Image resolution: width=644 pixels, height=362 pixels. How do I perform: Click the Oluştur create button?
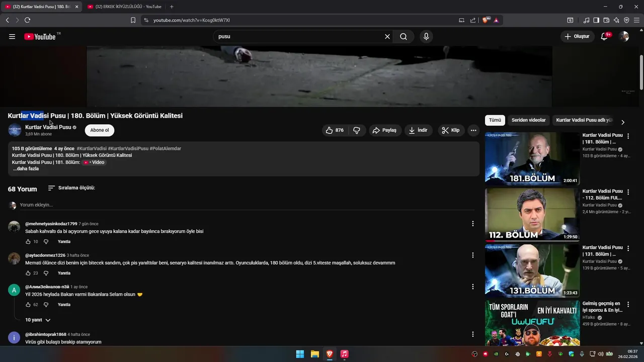[577, 37]
